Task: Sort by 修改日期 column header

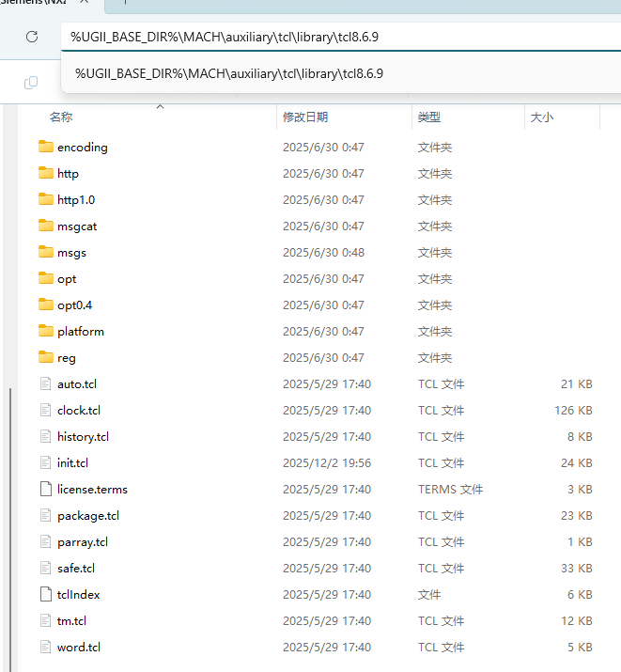Action: point(305,117)
